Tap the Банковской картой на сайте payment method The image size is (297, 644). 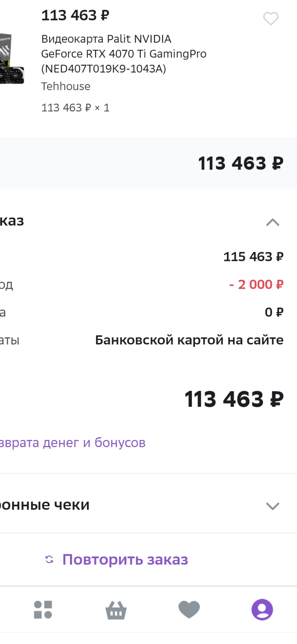click(189, 340)
